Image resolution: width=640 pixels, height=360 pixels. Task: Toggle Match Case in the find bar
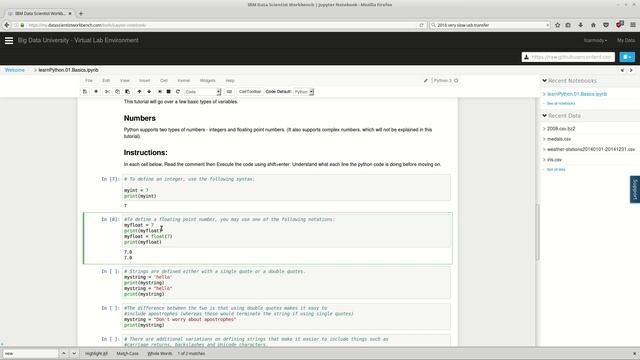pos(127,353)
